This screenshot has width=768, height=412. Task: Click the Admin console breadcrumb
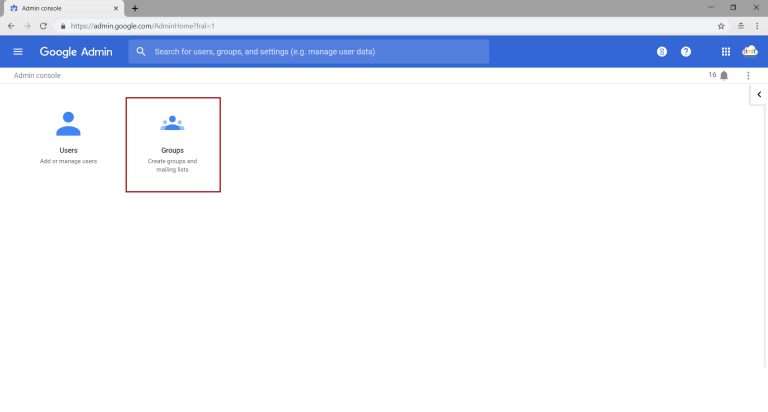(x=37, y=75)
